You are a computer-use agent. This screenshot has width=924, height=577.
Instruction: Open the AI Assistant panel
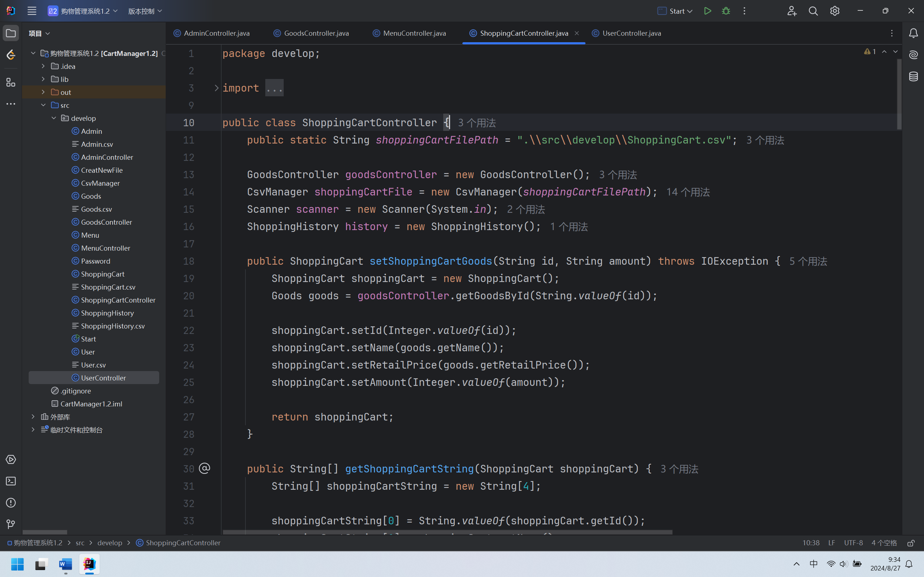[x=913, y=55]
